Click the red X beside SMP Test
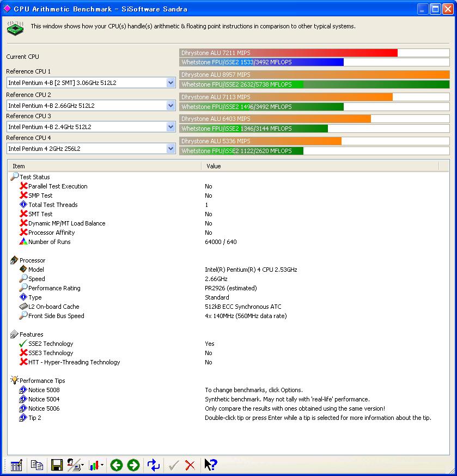Image resolution: width=457 pixels, height=476 pixels. (x=23, y=195)
